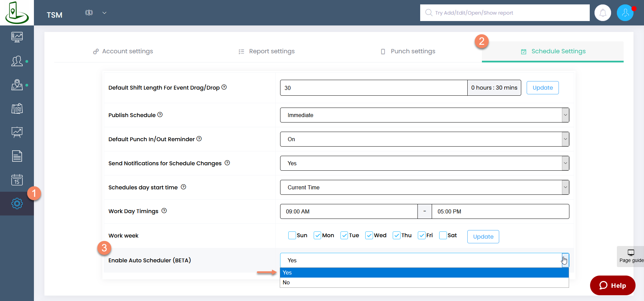Image resolution: width=644 pixels, height=301 pixels.
Task: Show help for Send Notifications for Schedule Changes
Action: click(227, 163)
